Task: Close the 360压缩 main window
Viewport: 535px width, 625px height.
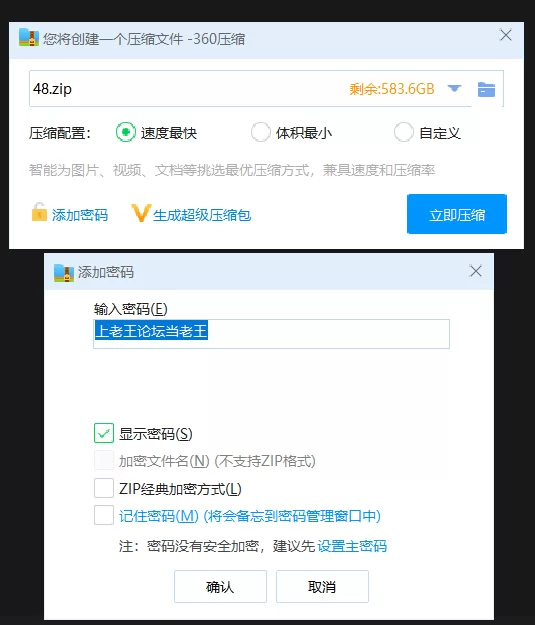Action: tap(506, 35)
